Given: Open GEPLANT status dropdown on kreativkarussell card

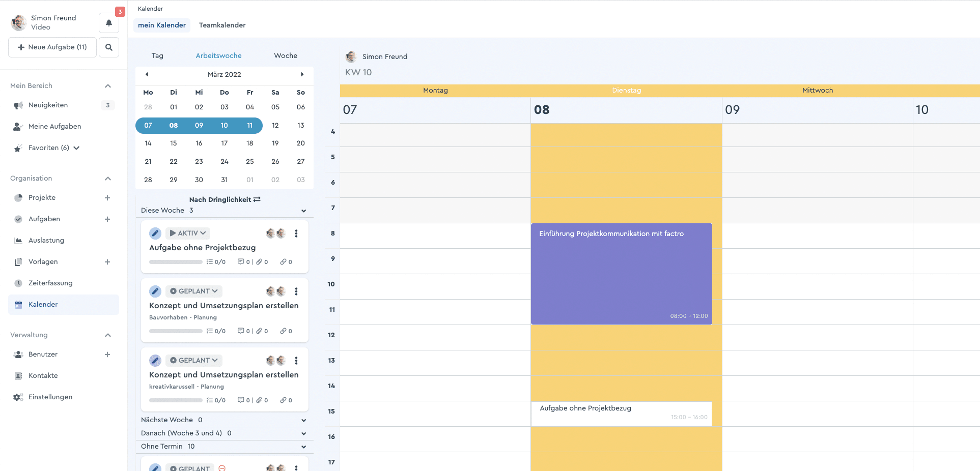Looking at the screenshot, I should [194, 360].
